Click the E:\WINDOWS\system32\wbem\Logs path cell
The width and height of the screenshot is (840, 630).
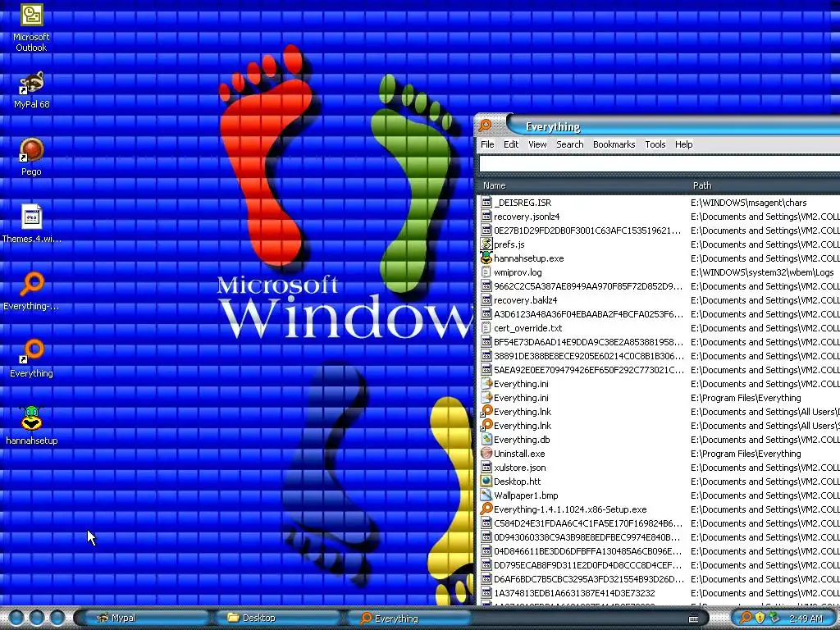point(762,272)
